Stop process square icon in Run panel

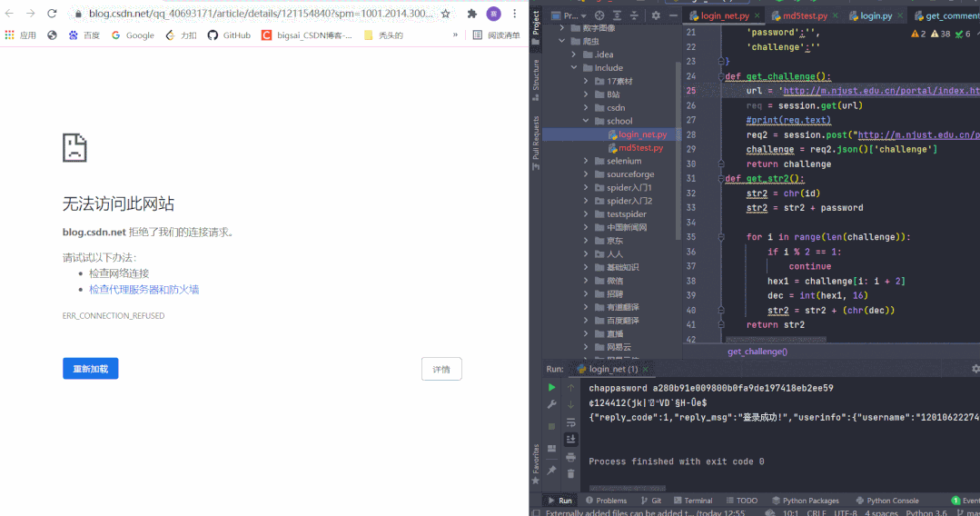(551, 427)
